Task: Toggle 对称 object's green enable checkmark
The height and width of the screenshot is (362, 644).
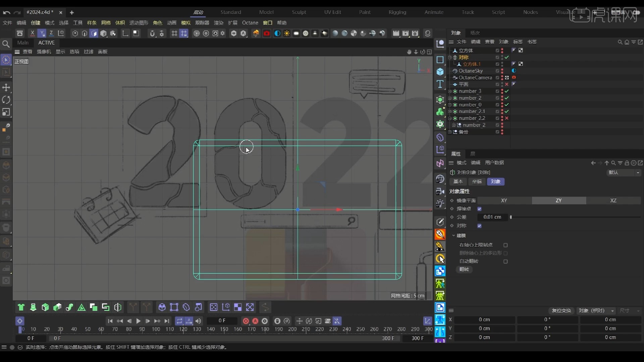Action: point(507,57)
